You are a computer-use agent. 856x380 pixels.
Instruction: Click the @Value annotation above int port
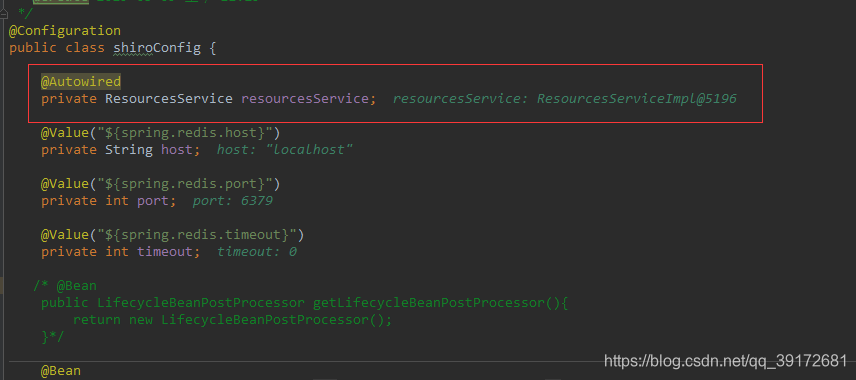click(64, 184)
